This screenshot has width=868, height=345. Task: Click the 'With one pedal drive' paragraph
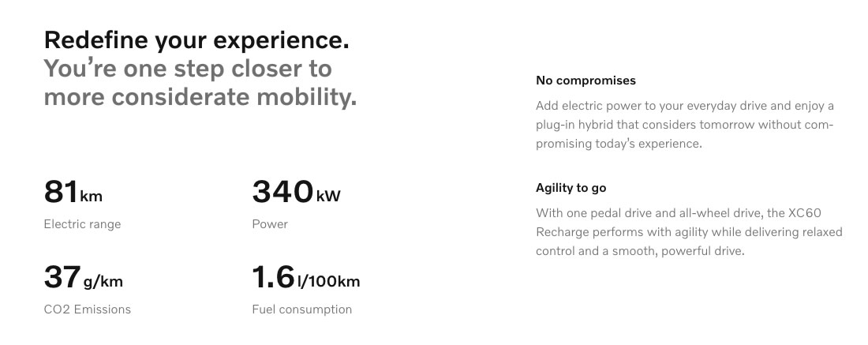pyautogui.click(x=689, y=232)
